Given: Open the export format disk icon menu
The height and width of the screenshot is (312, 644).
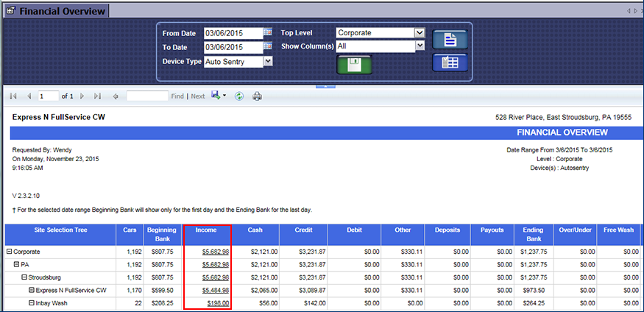Looking at the screenshot, I should pyautogui.click(x=218, y=96).
